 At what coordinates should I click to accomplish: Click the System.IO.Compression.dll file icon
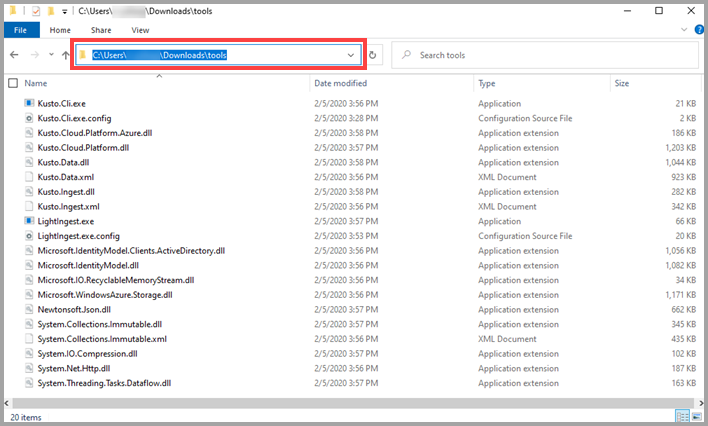click(29, 353)
